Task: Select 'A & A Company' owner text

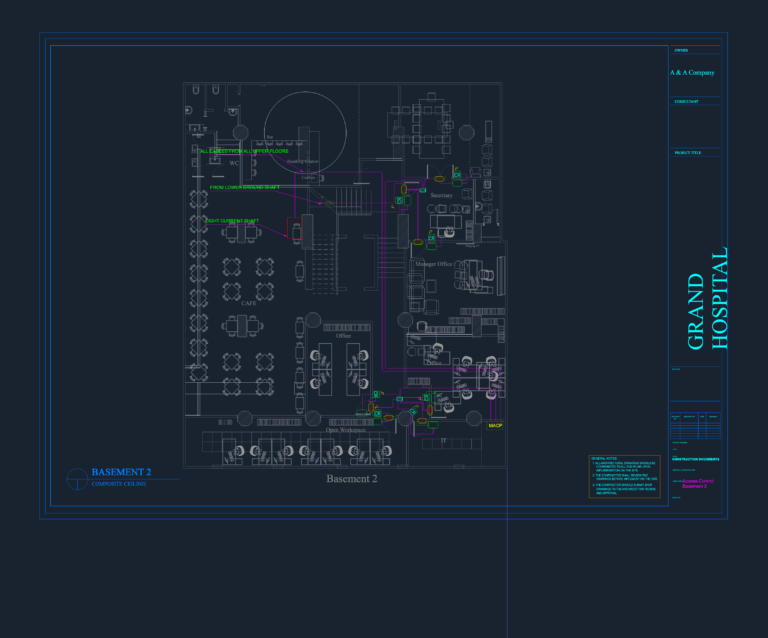Action: [692, 72]
